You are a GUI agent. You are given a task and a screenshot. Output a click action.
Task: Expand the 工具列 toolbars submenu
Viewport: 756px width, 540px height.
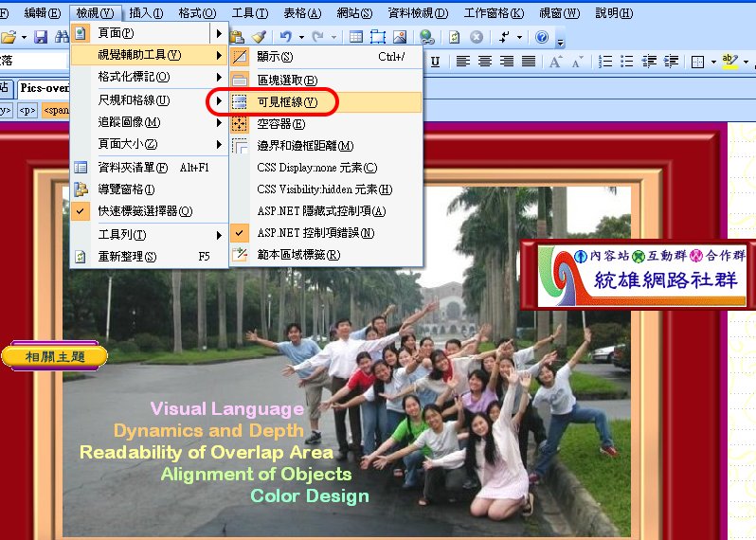(149, 235)
